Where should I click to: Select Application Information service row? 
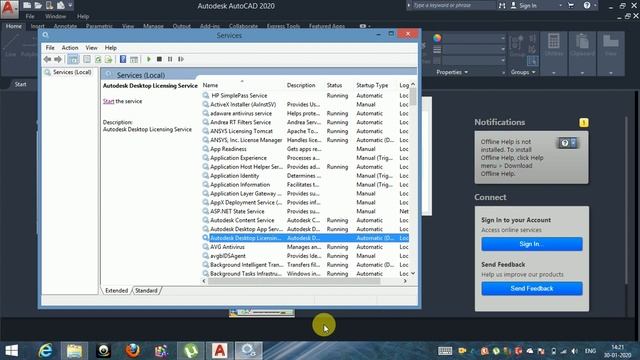[305, 185]
